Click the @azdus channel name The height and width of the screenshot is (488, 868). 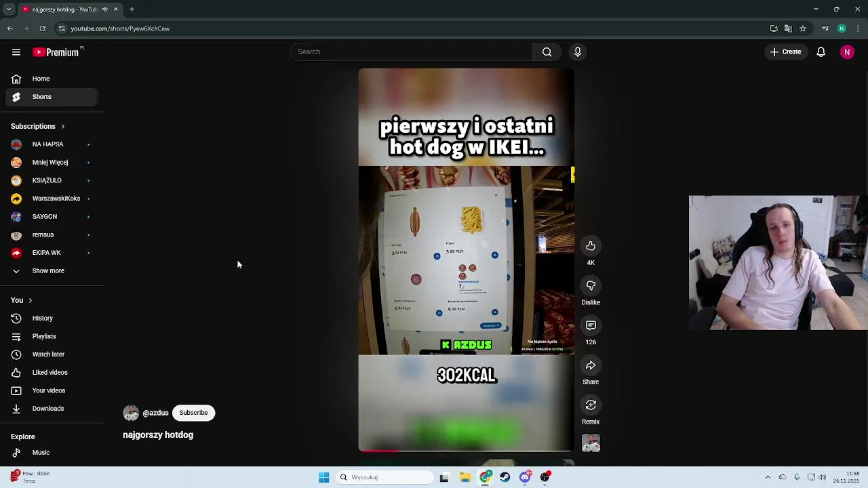click(155, 413)
